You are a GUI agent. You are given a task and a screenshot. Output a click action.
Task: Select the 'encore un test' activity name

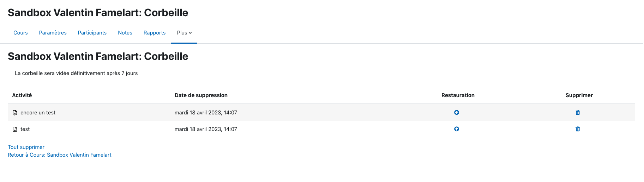tap(38, 113)
